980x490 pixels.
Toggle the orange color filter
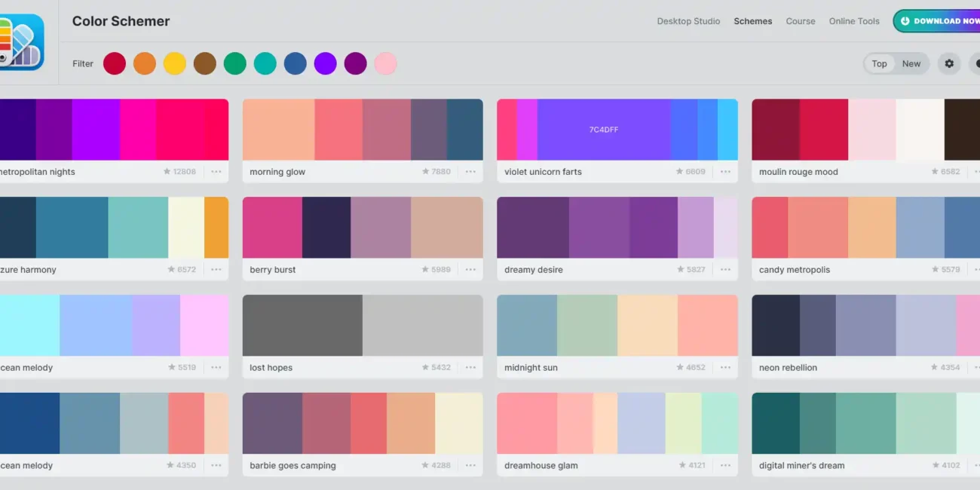click(145, 63)
